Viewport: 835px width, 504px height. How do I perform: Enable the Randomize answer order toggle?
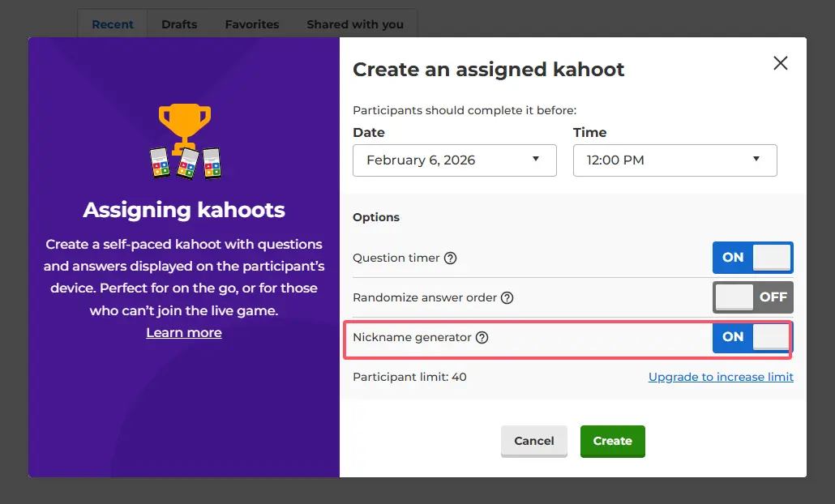(752, 297)
